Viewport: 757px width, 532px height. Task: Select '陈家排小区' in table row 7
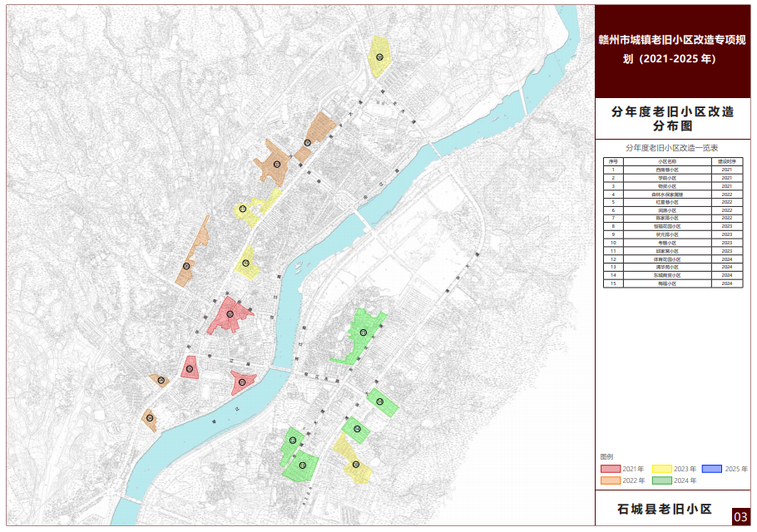(x=667, y=219)
